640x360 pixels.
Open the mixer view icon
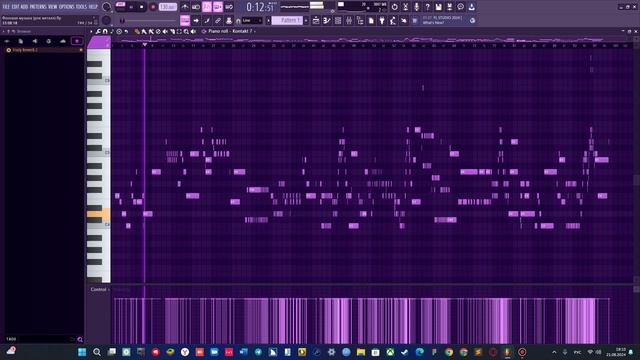[x=349, y=20]
